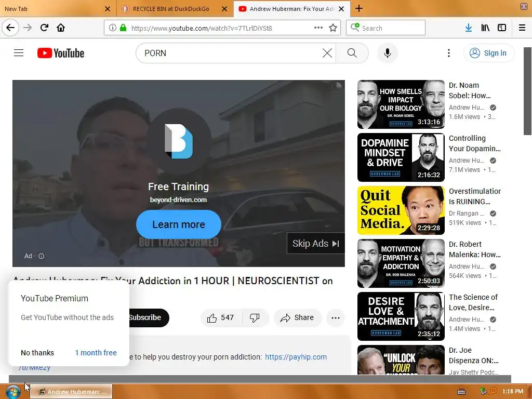Open the payhip.com link in description
Screen dimensions: 532x399
296,357
